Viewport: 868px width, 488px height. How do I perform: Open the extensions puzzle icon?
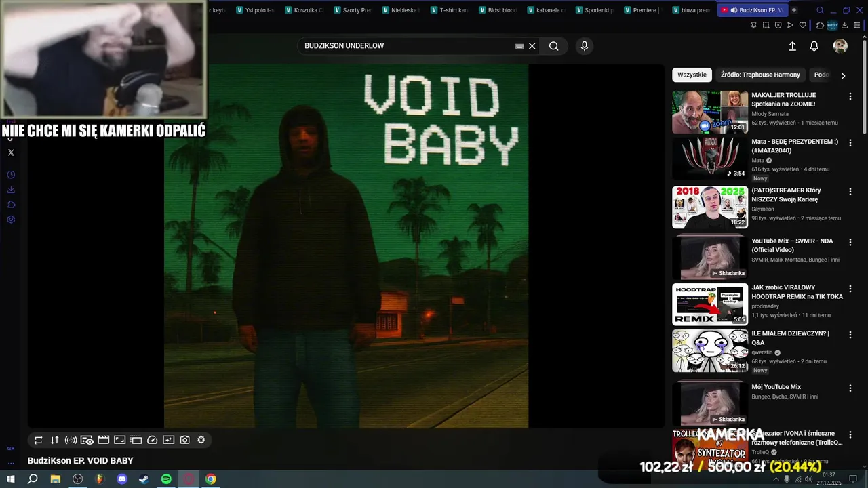tap(820, 25)
